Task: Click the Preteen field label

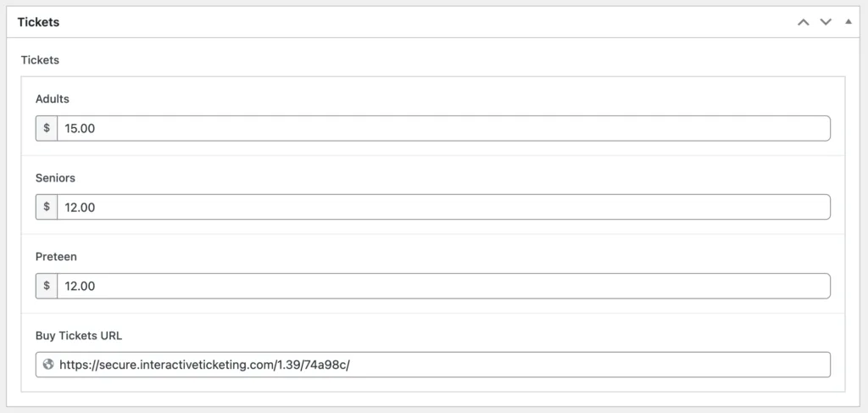Action: (x=56, y=256)
